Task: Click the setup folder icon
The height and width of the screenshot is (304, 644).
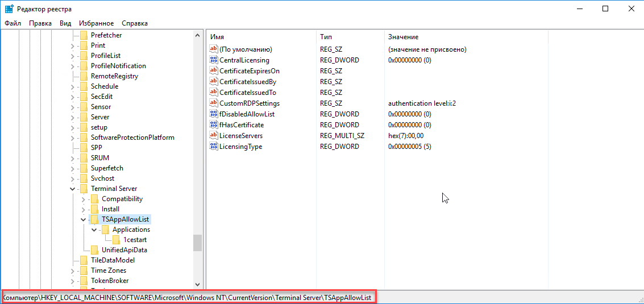Action: [84, 127]
